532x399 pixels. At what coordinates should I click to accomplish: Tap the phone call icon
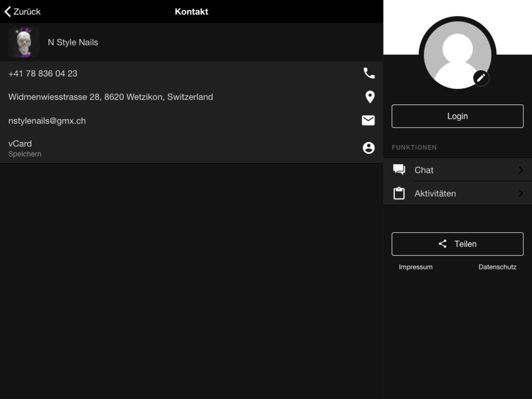click(369, 73)
